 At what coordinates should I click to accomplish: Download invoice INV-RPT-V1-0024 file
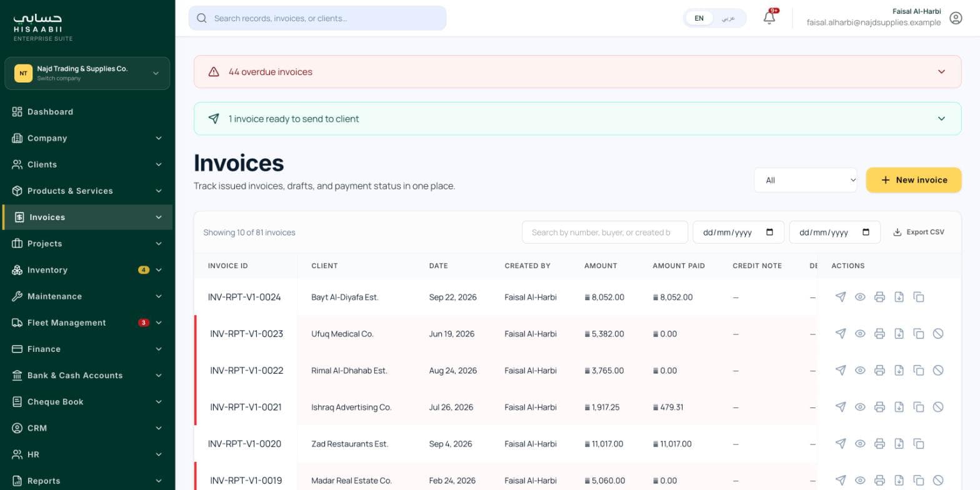[x=899, y=297]
